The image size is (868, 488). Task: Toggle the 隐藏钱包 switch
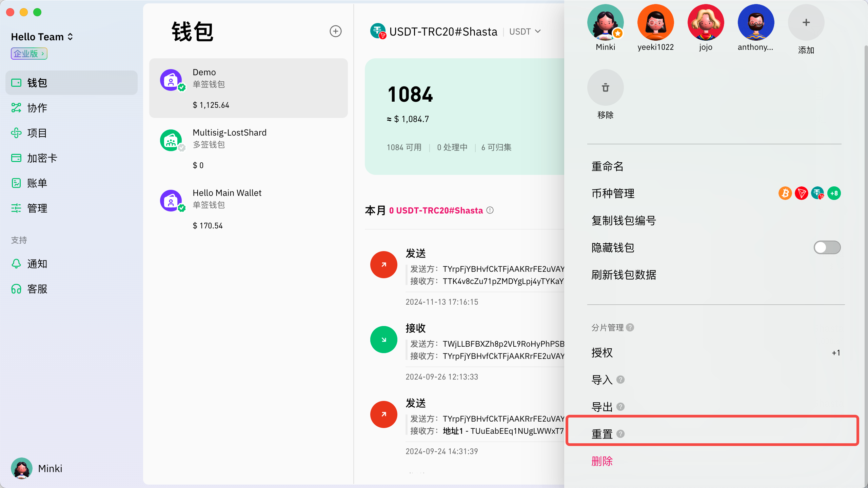tap(827, 247)
